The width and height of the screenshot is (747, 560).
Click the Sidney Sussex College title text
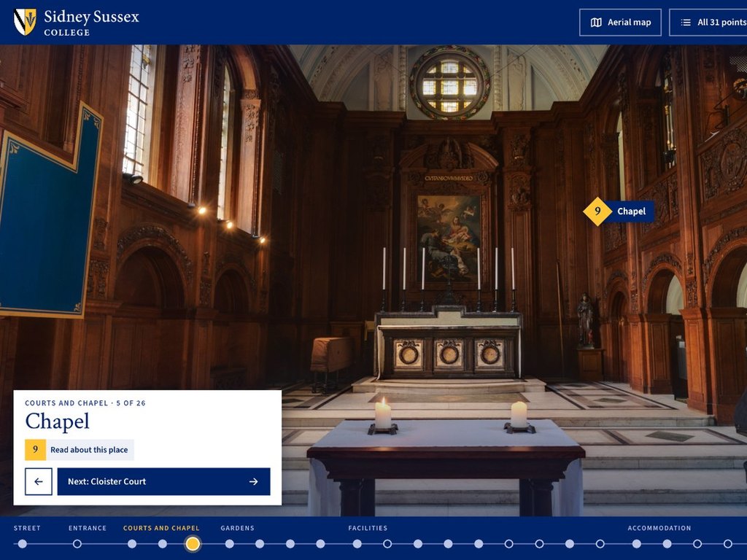[x=91, y=23]
